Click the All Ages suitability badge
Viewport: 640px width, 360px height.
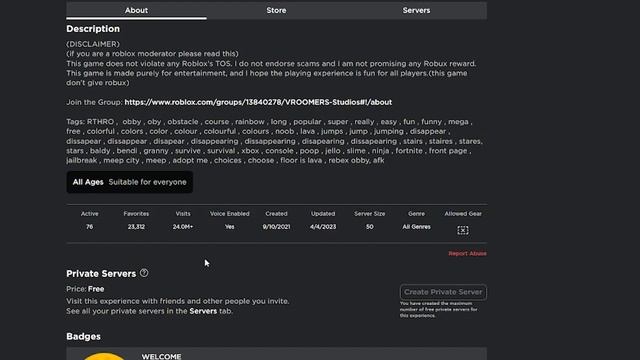pos(130,182)
